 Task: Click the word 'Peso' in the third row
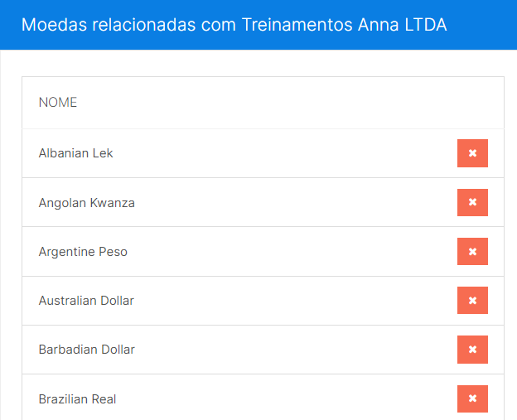[x=113, y=252]
